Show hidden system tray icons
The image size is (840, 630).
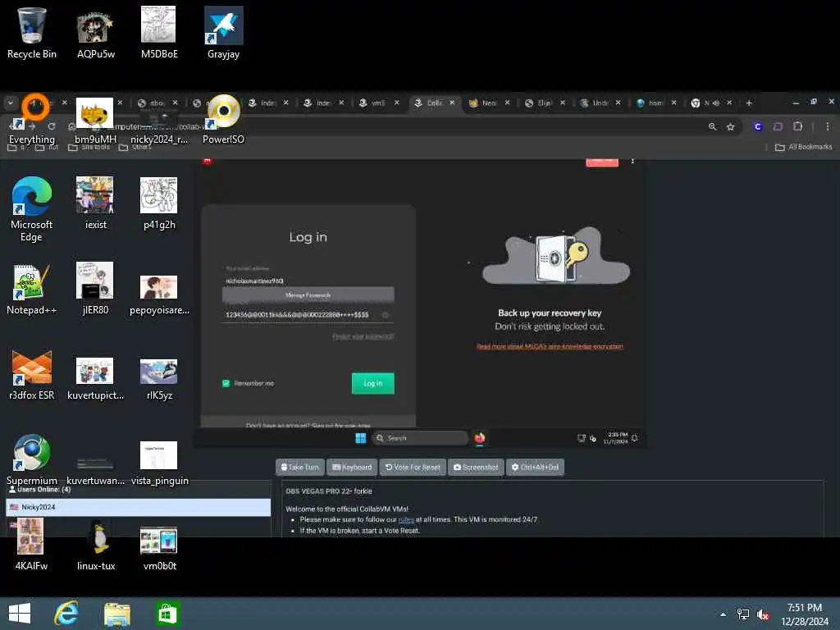[723, 614]
